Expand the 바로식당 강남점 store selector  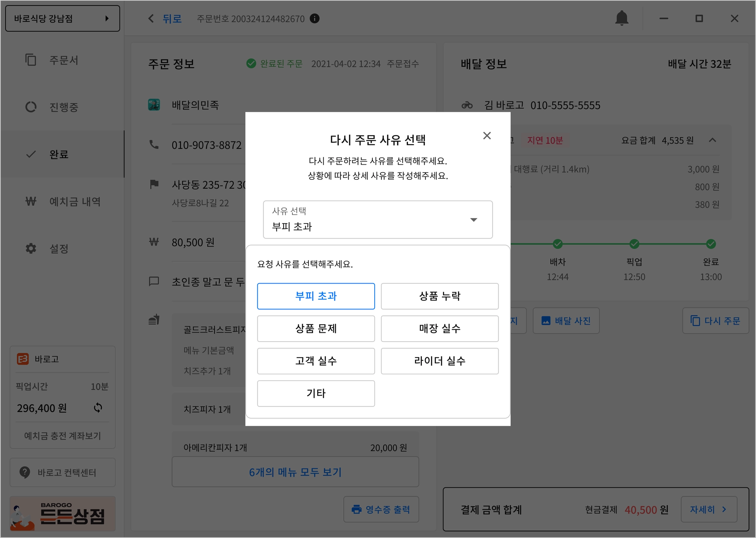[x=62, y=18]
